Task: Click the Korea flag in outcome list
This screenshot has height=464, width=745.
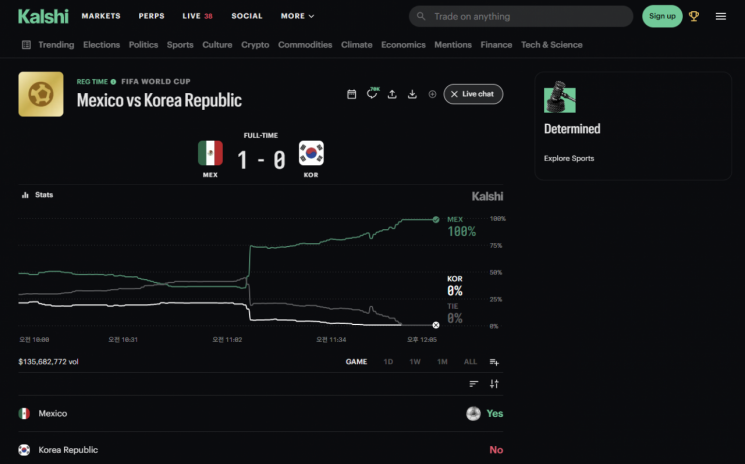Action: 24,450
